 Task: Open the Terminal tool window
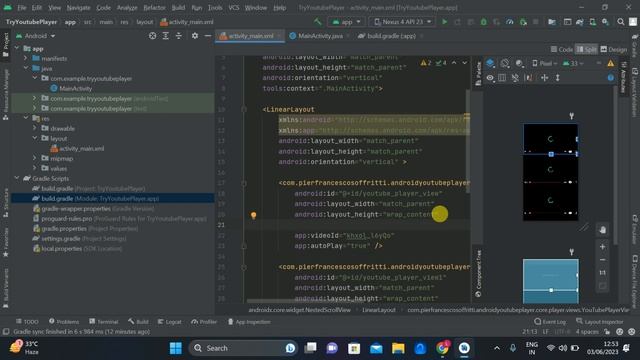[104, 322]
